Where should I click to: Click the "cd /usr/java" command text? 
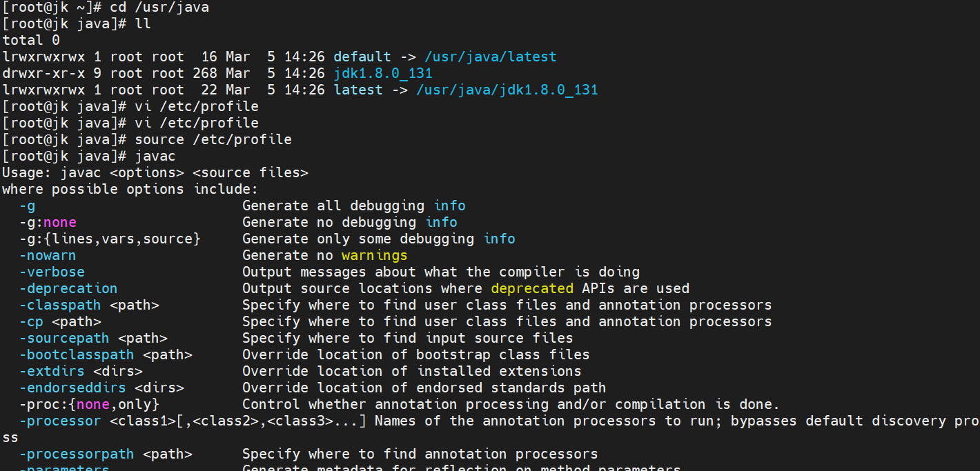click(159, 8)
